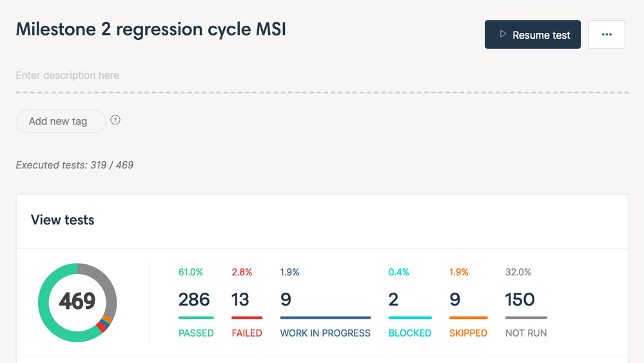This screenshot has width=644, height=363.
Task: Click the View tests heading
Action: 63,220
